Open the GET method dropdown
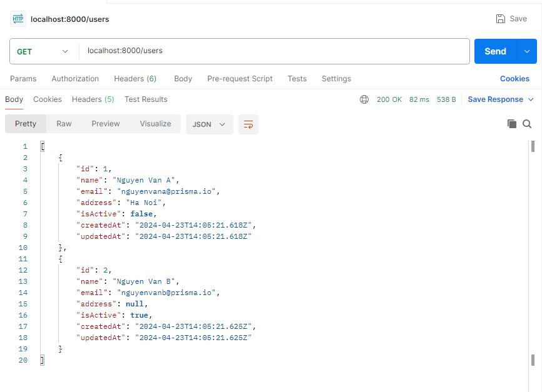Screen dimensions: 542x392 click(43, 51)
